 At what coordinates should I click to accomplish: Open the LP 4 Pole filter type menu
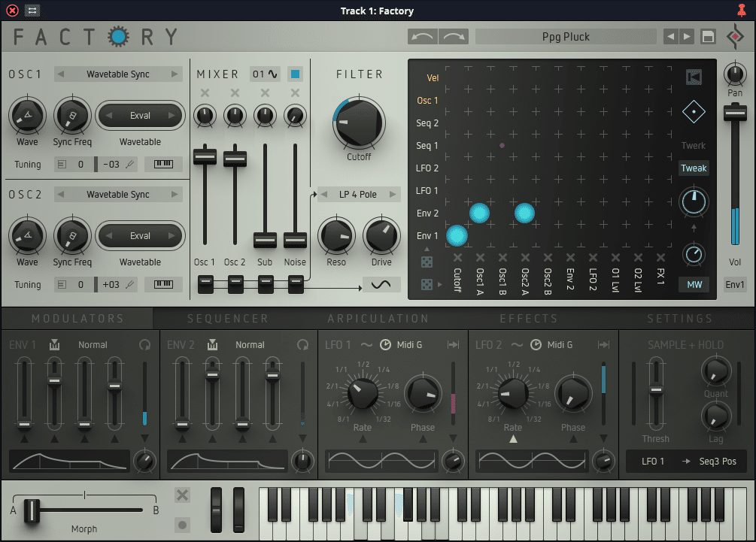(358, 194)
